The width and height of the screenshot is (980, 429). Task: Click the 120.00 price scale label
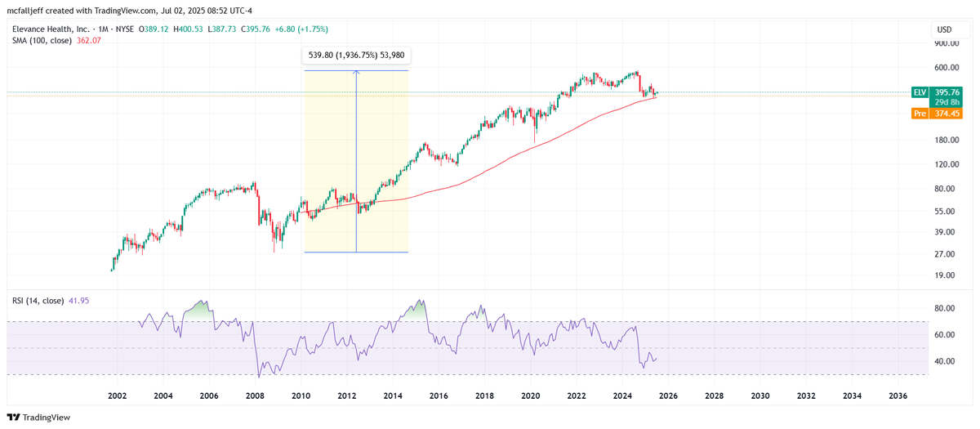point(946,163)
